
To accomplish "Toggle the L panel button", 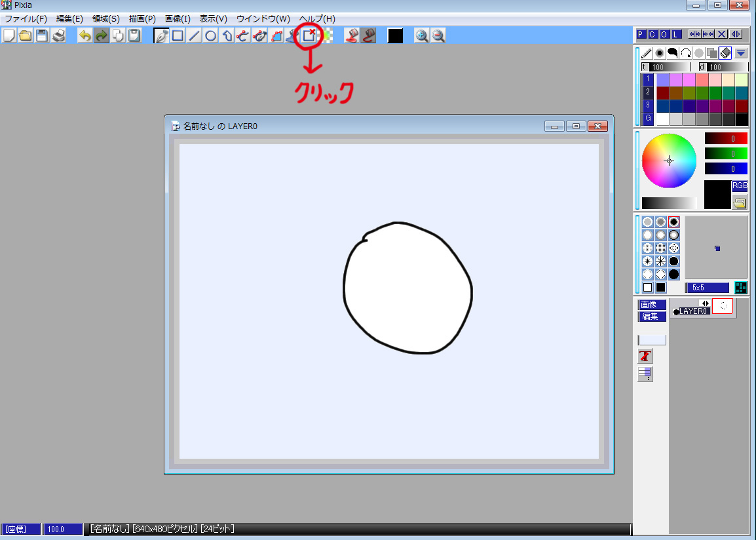I will (677, 34).
